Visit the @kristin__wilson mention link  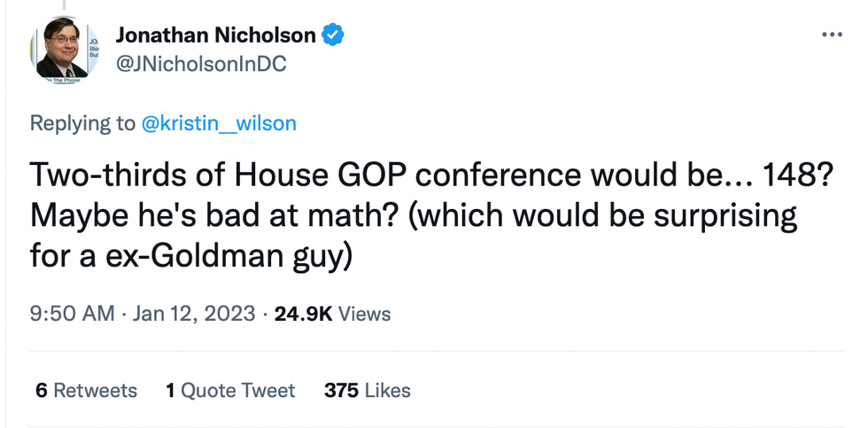point(219,123)
